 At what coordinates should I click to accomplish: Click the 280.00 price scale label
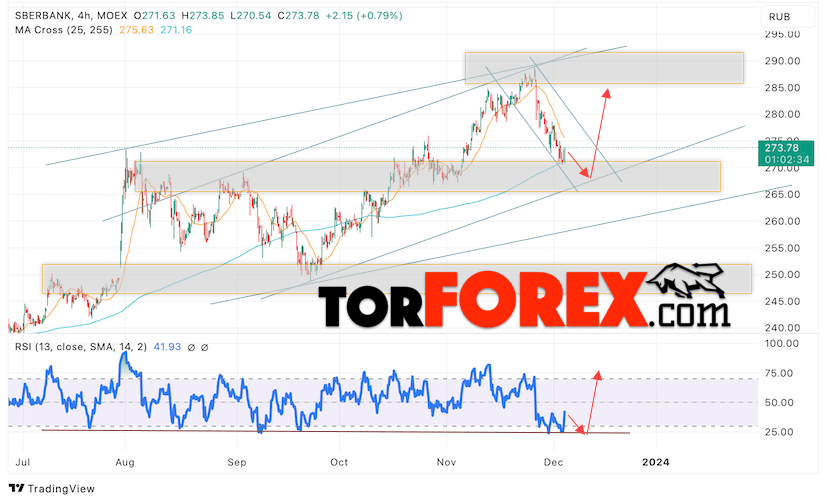click(783, 114)
